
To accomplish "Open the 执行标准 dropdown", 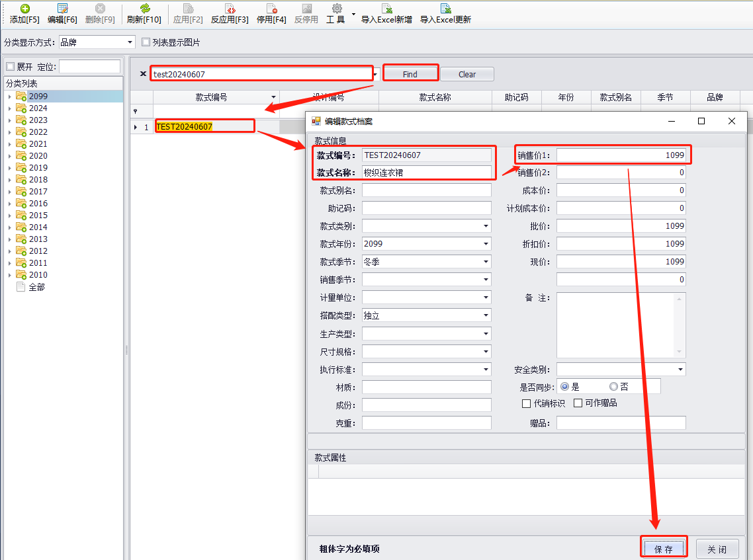I will [x=486, y=370].
